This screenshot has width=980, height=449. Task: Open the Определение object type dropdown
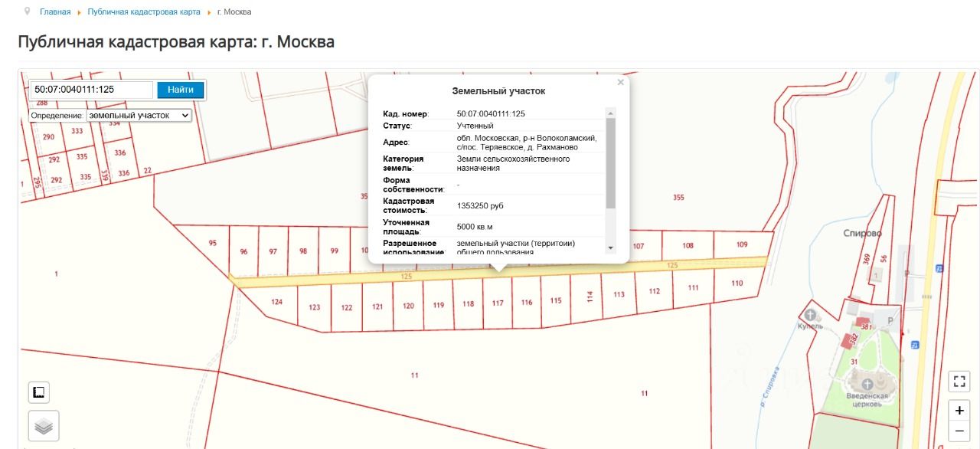pos(139,115)
